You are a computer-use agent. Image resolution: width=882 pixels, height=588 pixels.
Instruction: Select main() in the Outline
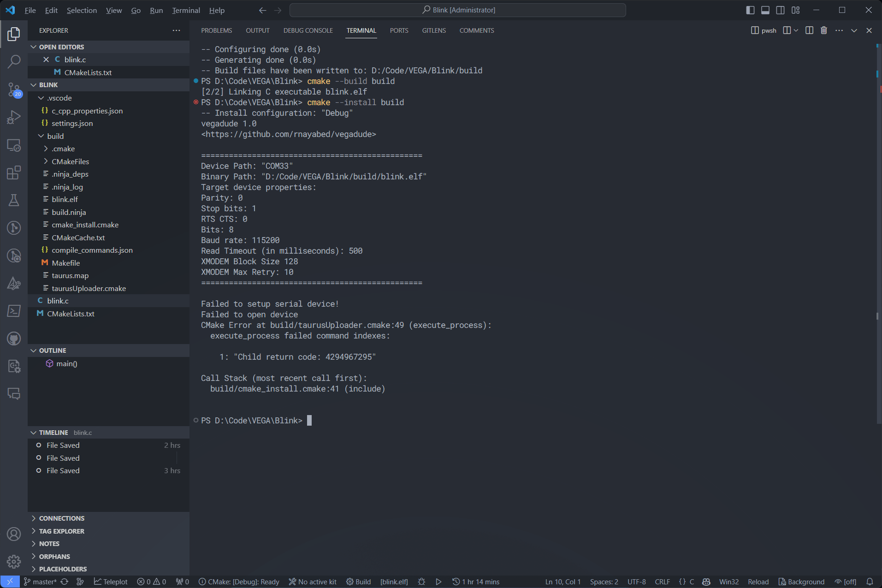[x=108, y=363]
